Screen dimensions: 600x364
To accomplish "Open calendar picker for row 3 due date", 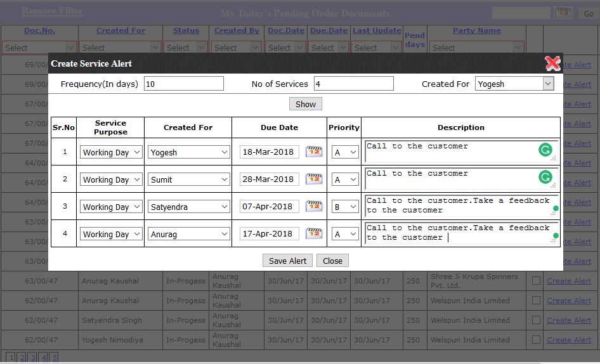I will click(314, 206).
